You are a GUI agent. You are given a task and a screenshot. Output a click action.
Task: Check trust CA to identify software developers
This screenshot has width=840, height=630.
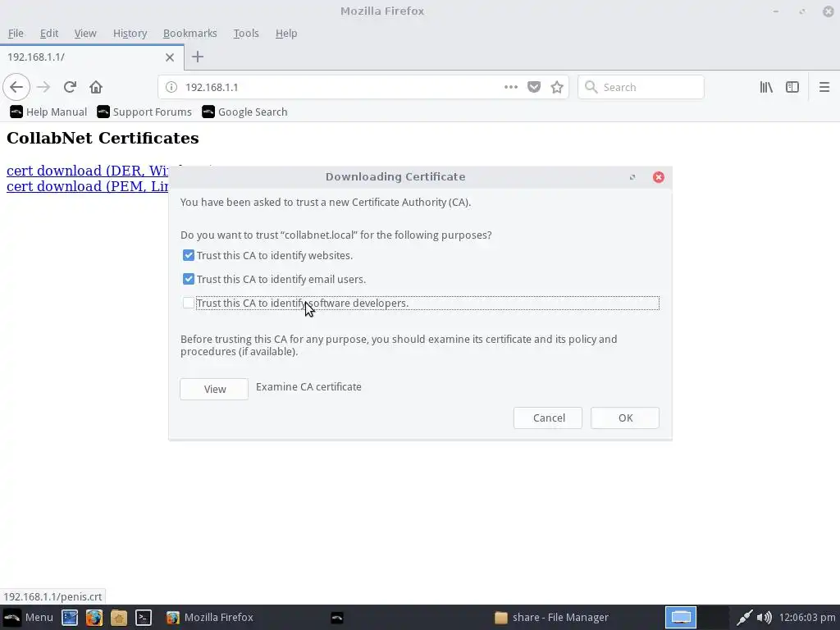click(189, 303)
